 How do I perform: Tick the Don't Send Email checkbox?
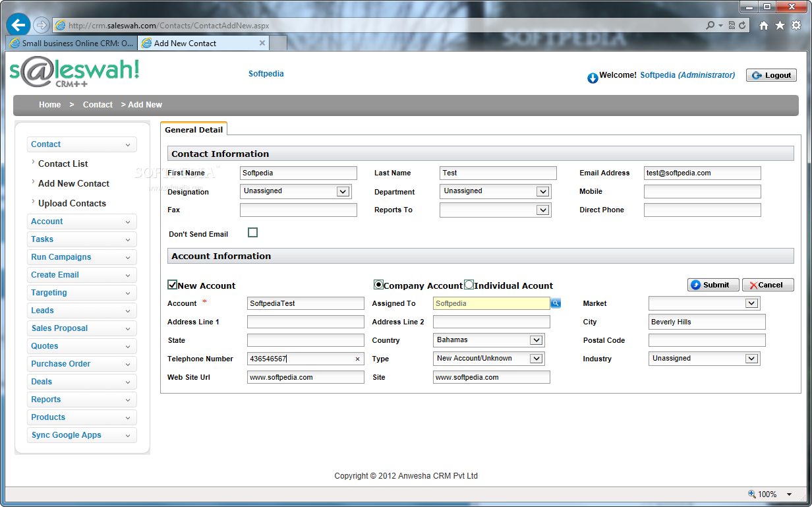tap(252, 233)
